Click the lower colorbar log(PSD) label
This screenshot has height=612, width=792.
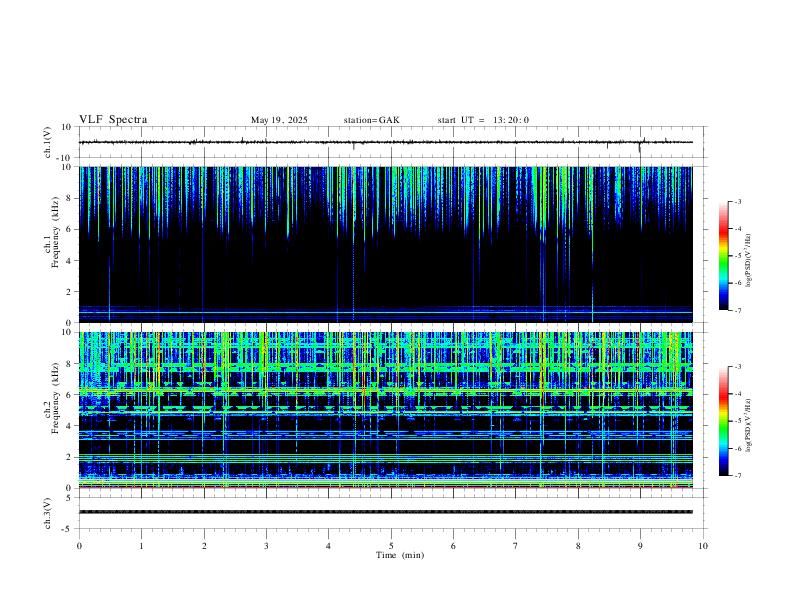748,425
